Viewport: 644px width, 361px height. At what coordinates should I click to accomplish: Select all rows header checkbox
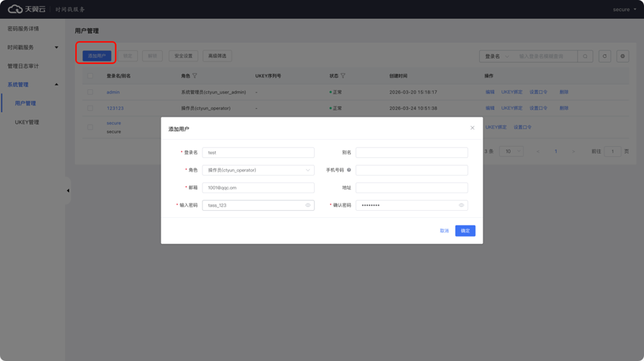(x=90, y=76)
